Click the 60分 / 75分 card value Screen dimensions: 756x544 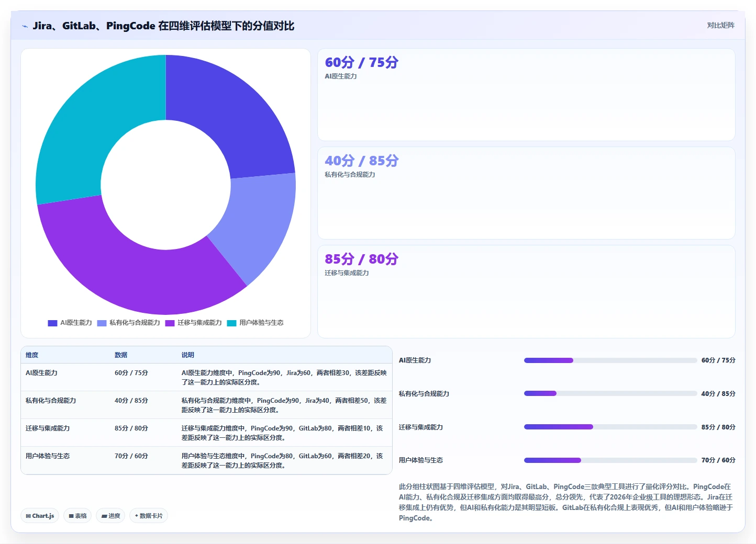(x=361, y=63)
